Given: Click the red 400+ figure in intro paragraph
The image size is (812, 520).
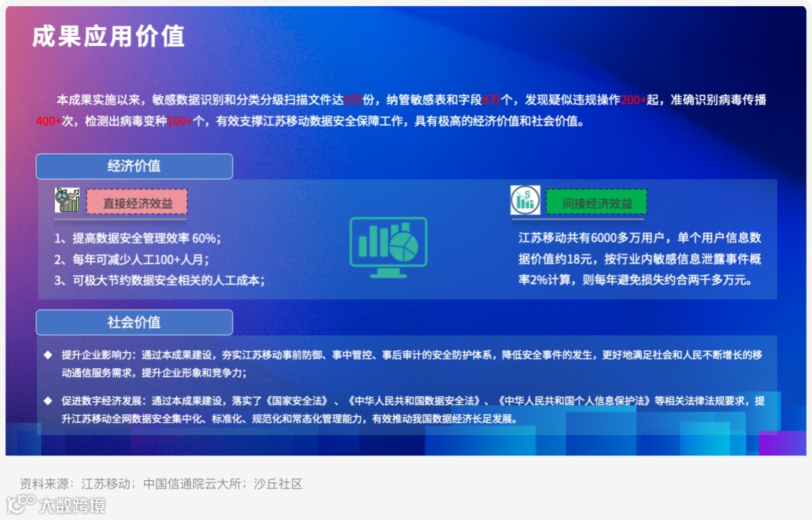Looking at the screenshot, I should 48,122.
